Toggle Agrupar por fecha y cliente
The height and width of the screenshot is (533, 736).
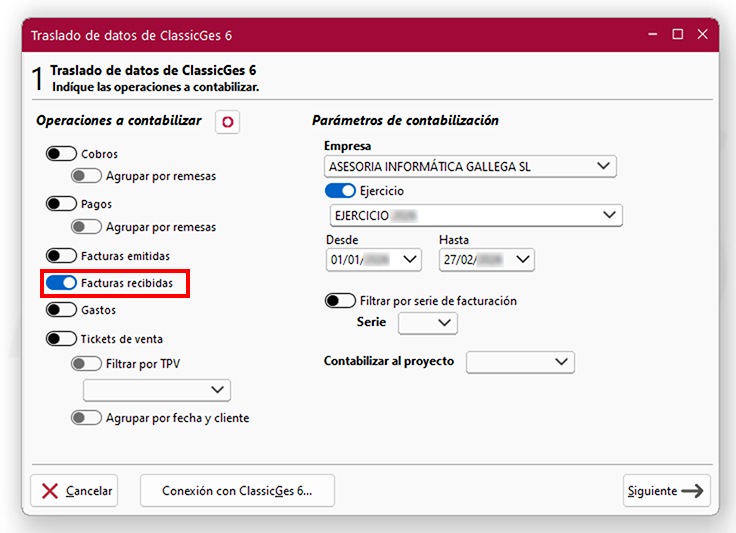click(86, 418)
